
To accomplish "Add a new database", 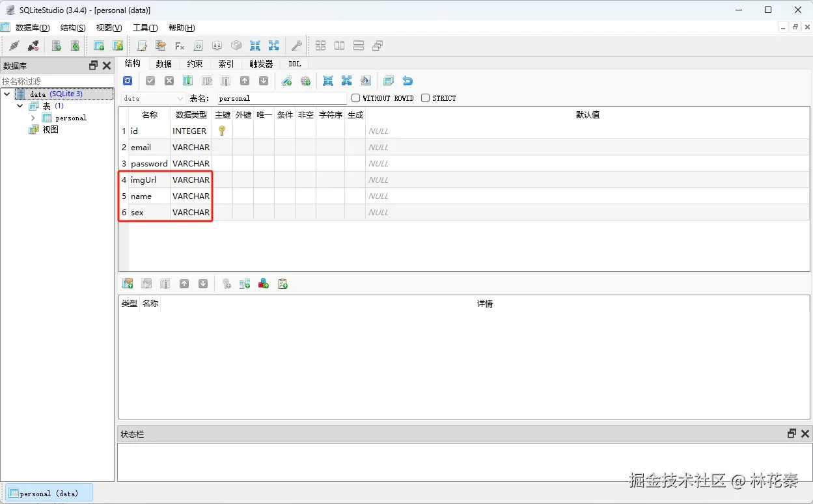I will pyautogui.click(x=57, y=46).
